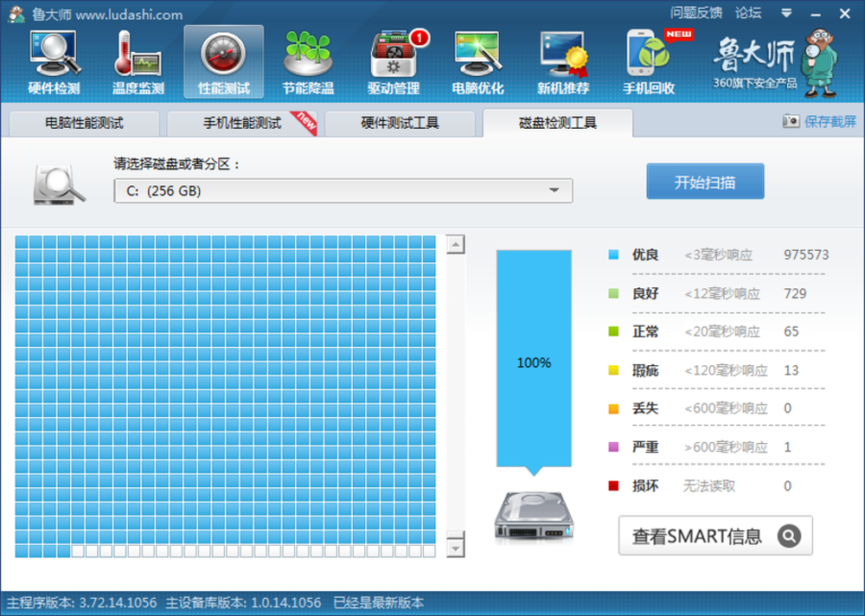This screenshot has height=616, width=865.
Task: Switch to 手机性能测试 tab
Action: click(242, 123)
